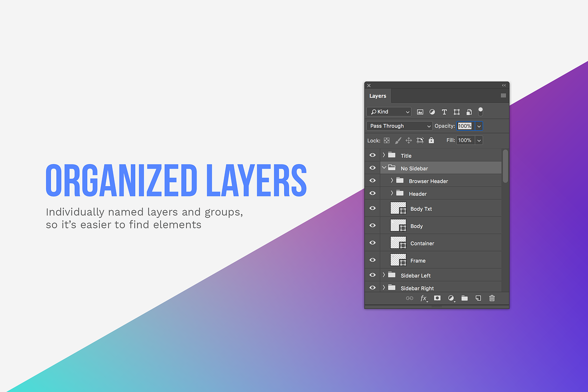Filter layers by pixel layer icon
This screenshot has height=392, width=588.
tap(420, 112)
